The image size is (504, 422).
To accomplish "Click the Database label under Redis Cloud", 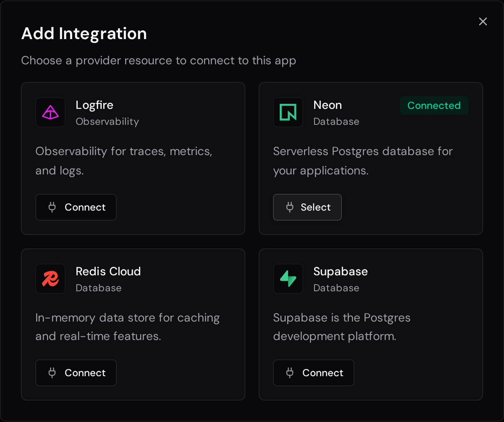I will [x=99, y=288].
